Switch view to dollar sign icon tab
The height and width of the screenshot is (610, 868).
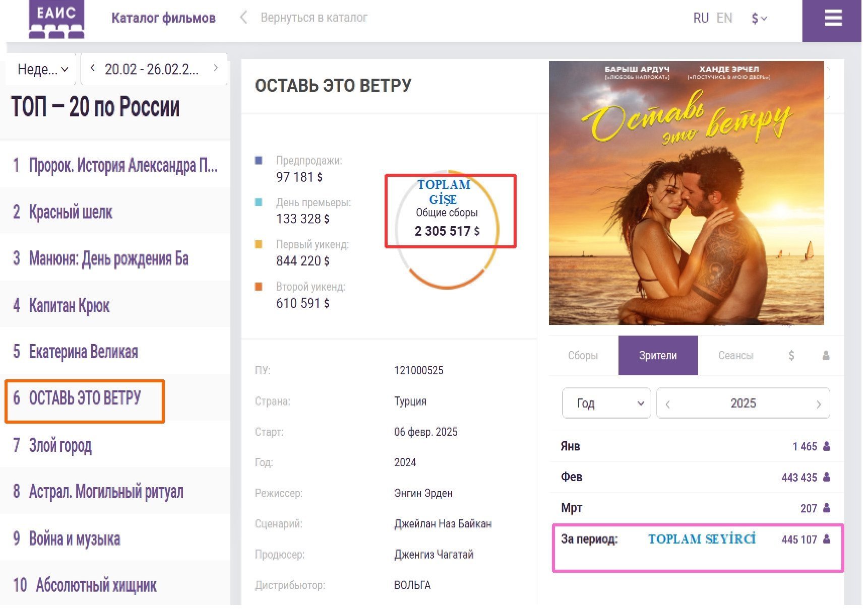pyautogui.click(x=791, y=356)
